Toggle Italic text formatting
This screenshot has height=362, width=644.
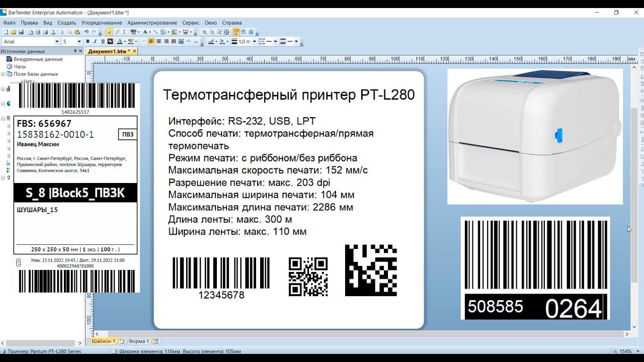(95, 41)
